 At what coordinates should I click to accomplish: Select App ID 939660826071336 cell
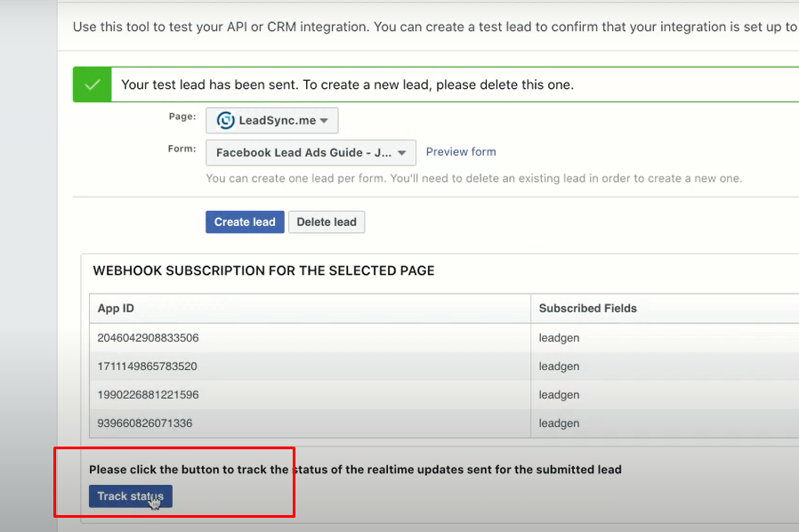144,423
